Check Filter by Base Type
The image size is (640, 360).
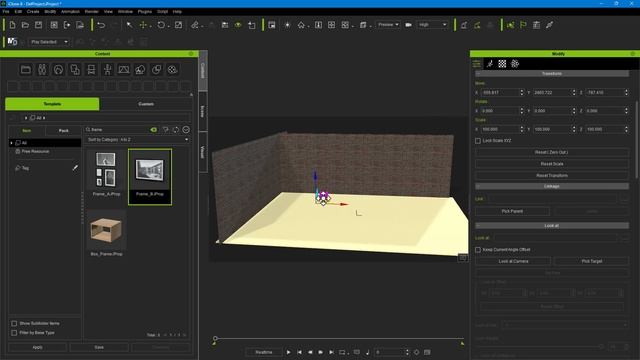14,333
